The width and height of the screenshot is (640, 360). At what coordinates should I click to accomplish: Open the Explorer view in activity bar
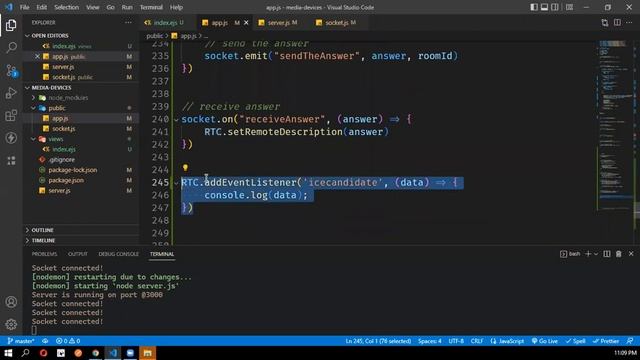[11, 25]
